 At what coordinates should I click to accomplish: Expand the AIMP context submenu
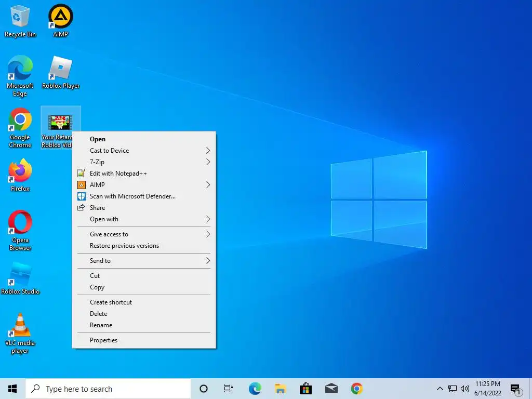[144, 185]
